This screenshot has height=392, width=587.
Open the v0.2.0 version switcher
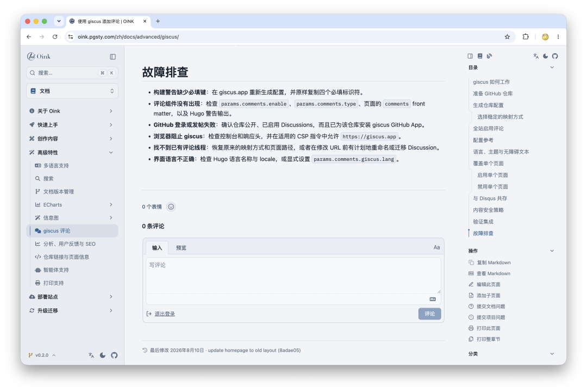[42, 355]
